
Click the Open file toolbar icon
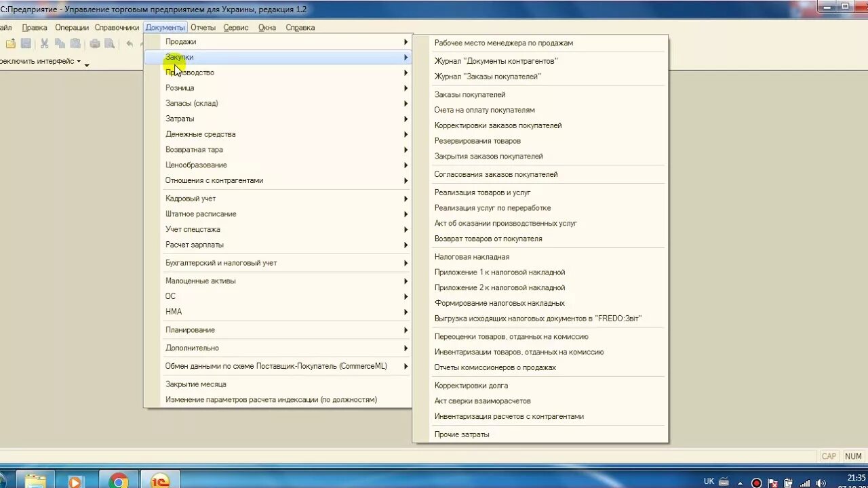coord(11,43)
